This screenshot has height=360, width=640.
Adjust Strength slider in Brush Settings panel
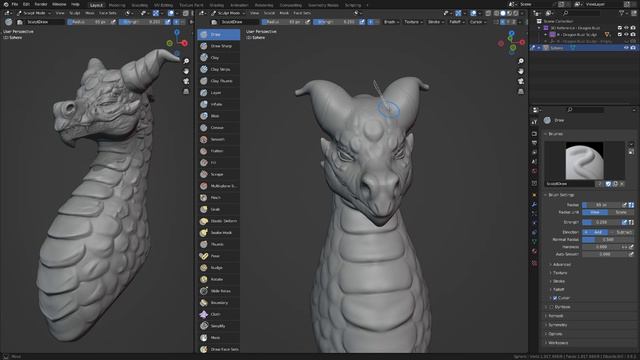(601, 222)
